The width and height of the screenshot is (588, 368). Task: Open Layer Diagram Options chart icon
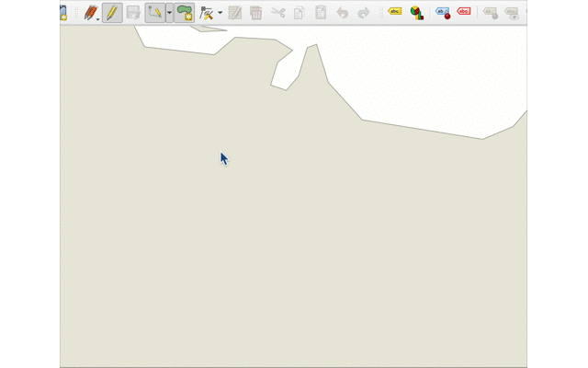[416, 13]
